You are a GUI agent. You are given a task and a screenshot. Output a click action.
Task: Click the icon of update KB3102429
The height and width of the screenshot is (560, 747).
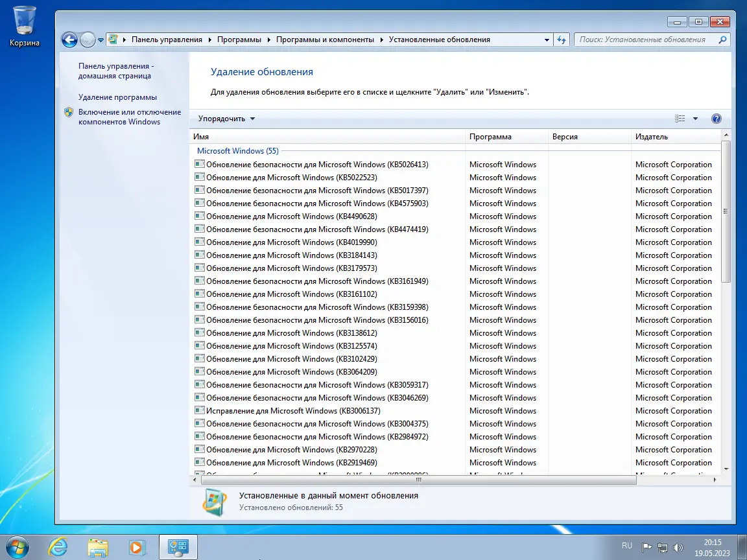point(200,358)
